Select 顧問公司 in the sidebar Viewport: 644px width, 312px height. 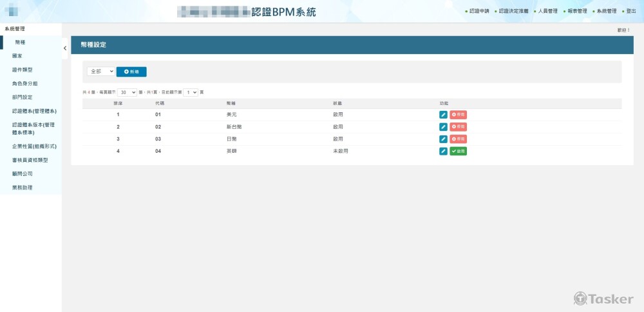[x=22, y=174]
